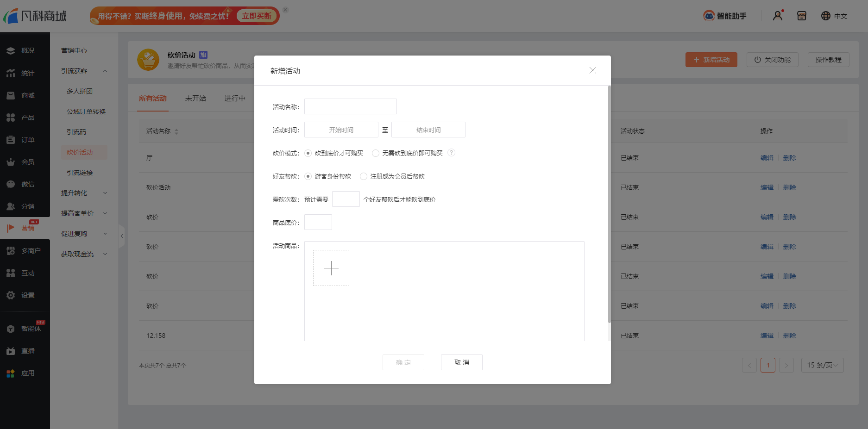Click the 操作教程 tutorial button
Image resolution: width=868 pixels, height=429 pixels.
pyautogui.click(x=828, y=60)
